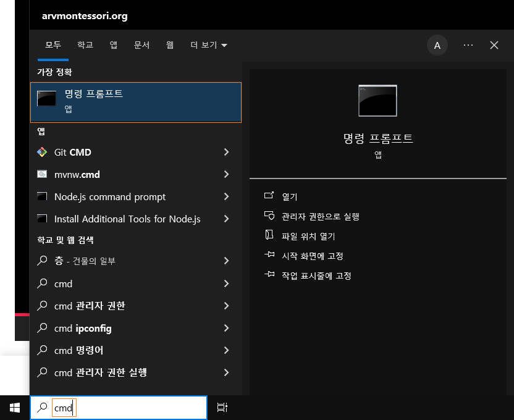Click Install Additional Tools for Node.js icon

42,219
